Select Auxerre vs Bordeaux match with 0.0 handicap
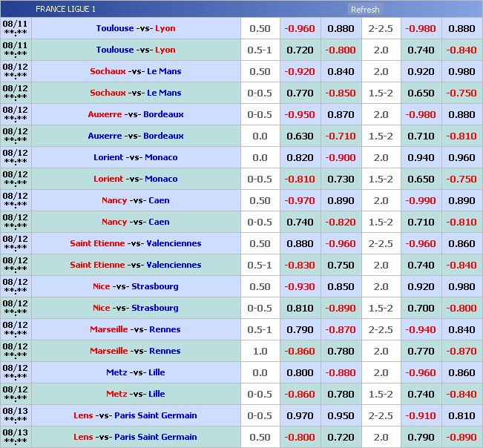Viewport: 483px width, 448px height. click(136, 136)
